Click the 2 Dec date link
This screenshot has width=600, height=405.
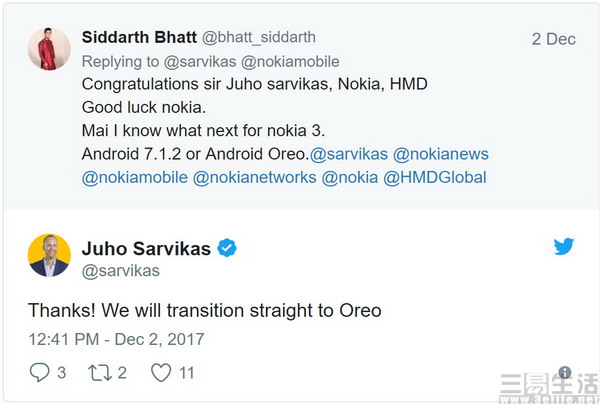coord(553,39)
